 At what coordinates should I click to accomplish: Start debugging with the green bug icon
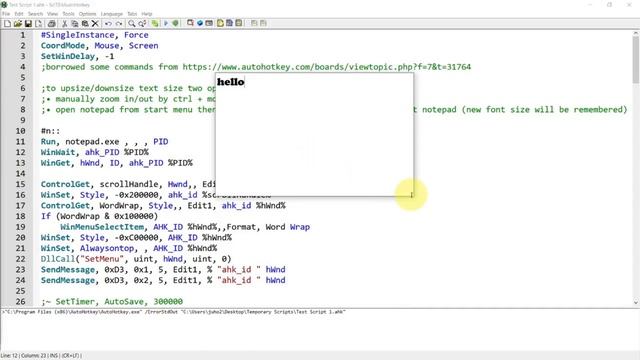click(x=176, y=24)
